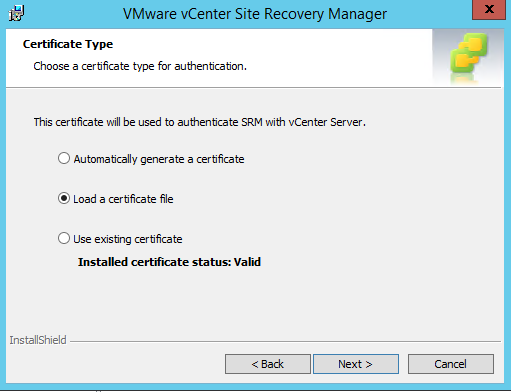Click the word Valid in certificate status
The image size is (511, 392).
247,262
